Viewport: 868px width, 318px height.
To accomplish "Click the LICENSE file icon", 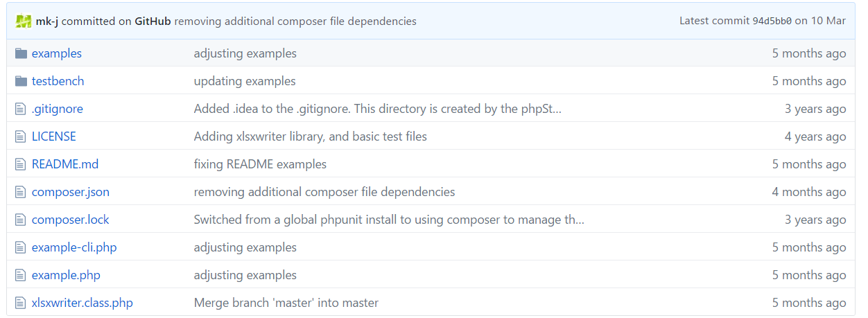I will [x=20, y=136].
